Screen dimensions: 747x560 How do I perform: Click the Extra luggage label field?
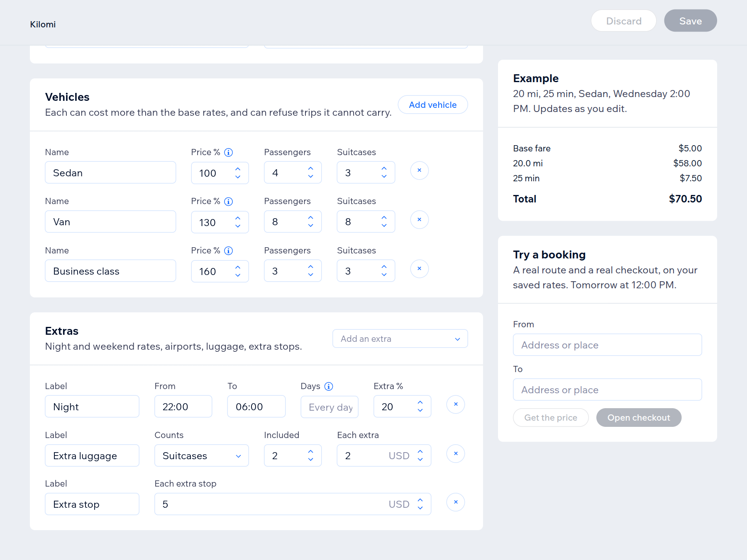[92, 455]
